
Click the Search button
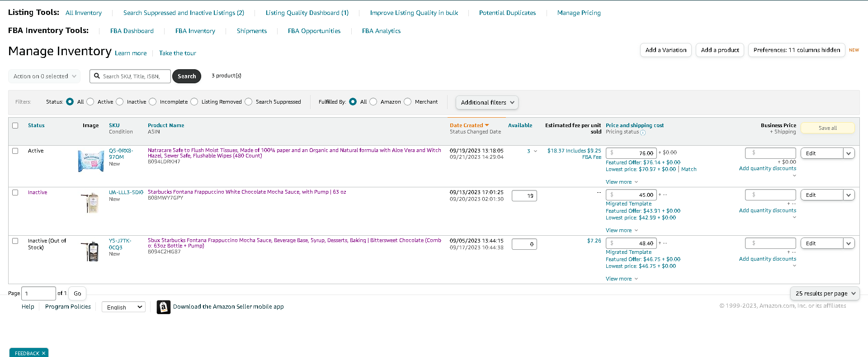click(187, 76)
